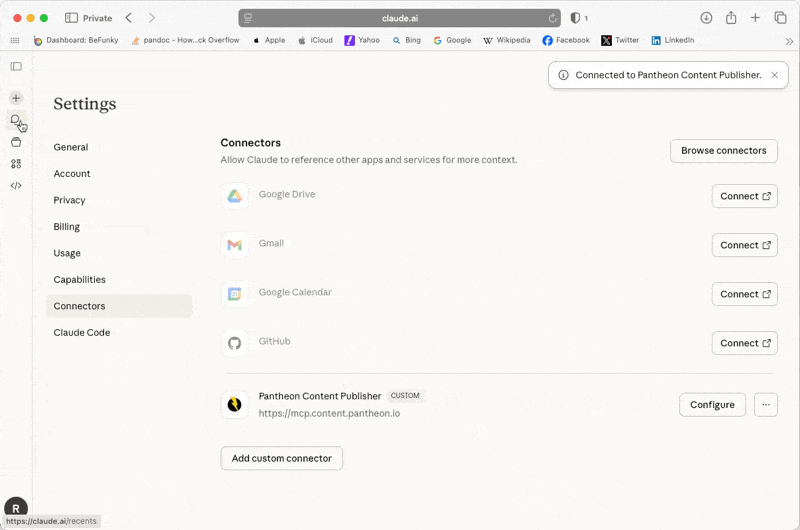Image resolution: width=800 pixels, height=530 pixels.
Task: Click Browse connectors button
Action: (x=723, y=151)
